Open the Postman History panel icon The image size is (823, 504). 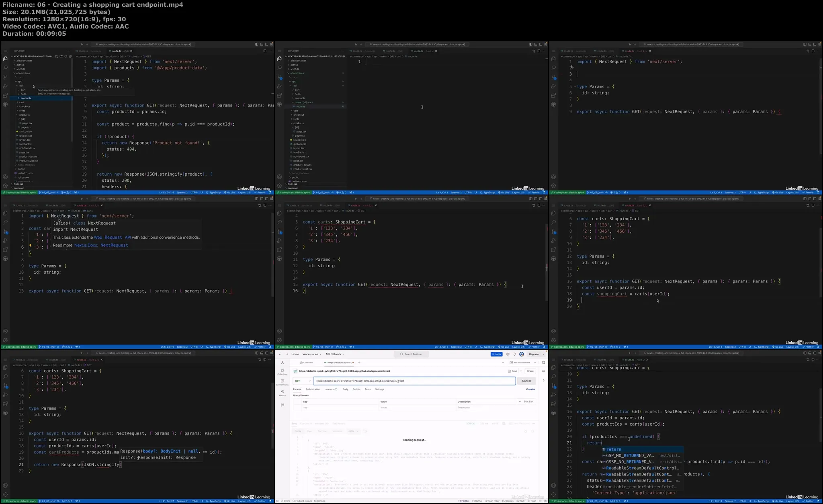(x=283, y=392)
